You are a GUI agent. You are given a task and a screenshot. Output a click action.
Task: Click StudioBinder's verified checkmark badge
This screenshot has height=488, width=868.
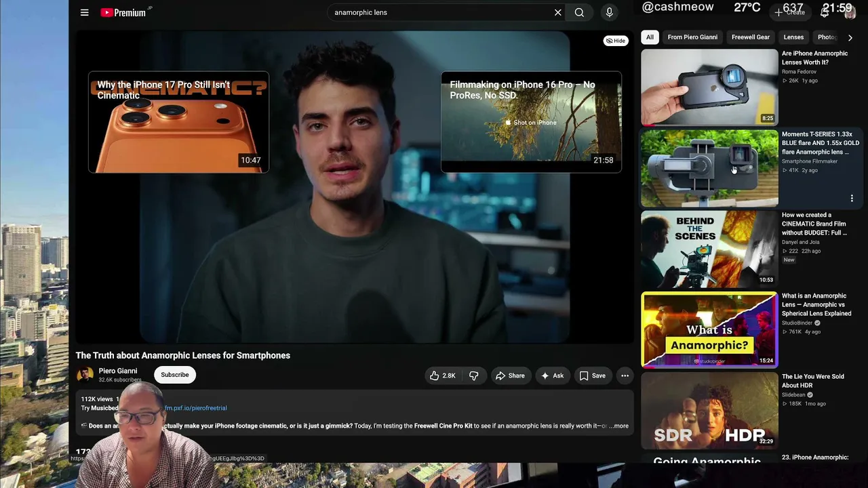coord(817,323)
